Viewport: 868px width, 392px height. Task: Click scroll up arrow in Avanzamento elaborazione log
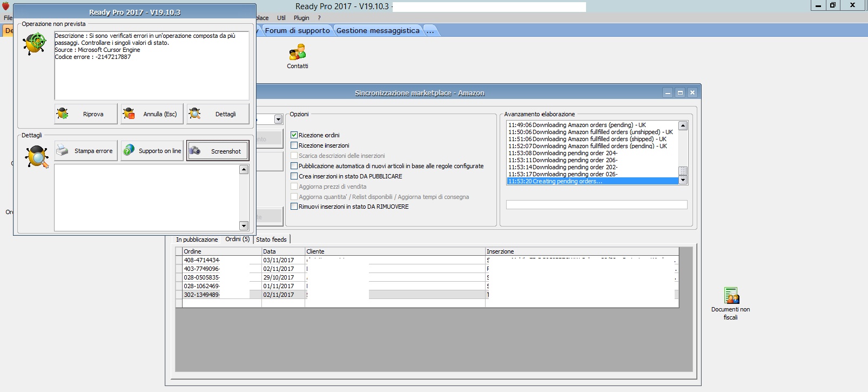683,126
